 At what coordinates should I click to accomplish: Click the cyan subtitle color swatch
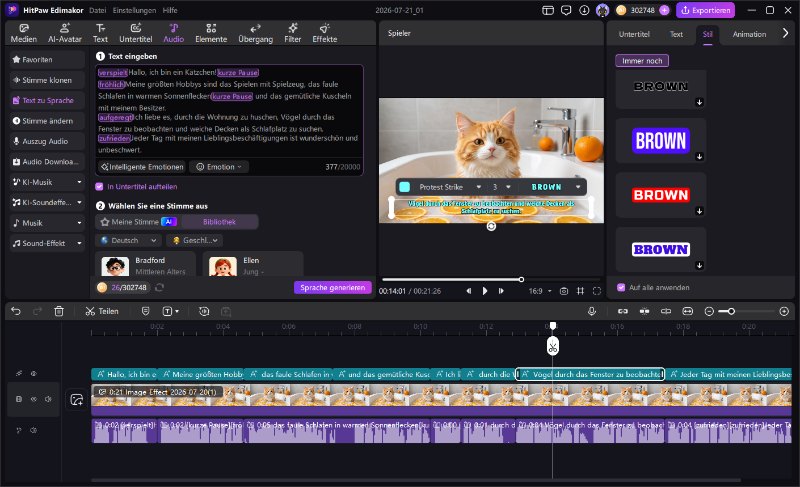coord(405,187)
